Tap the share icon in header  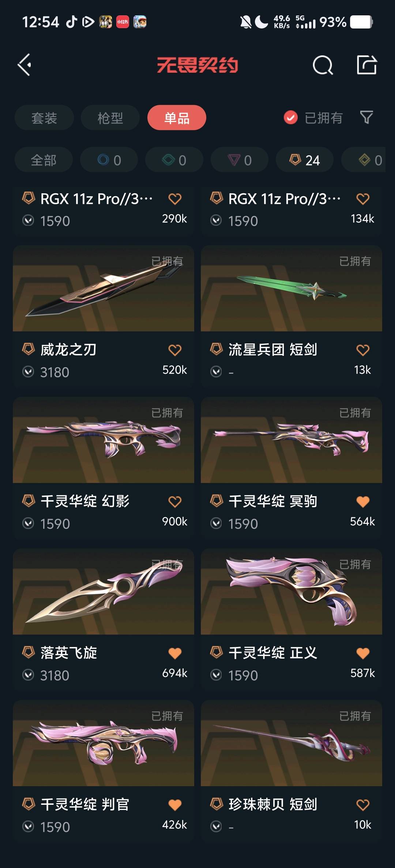[x=367, y=65]
